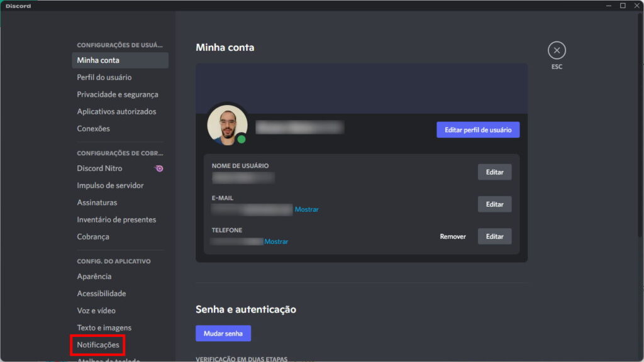This screenshot has height=362, width=644.
Task: Go to Privacidade e segurança
Action: coord(118,94)
